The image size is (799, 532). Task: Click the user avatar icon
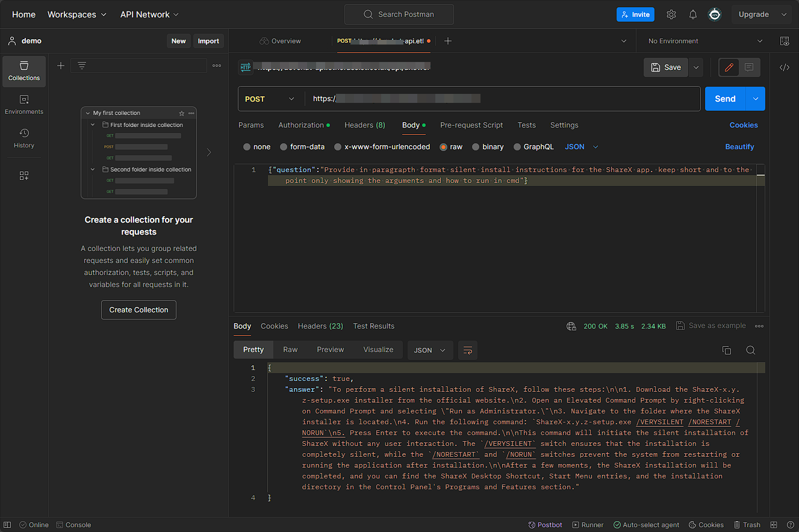pos(715,14)
